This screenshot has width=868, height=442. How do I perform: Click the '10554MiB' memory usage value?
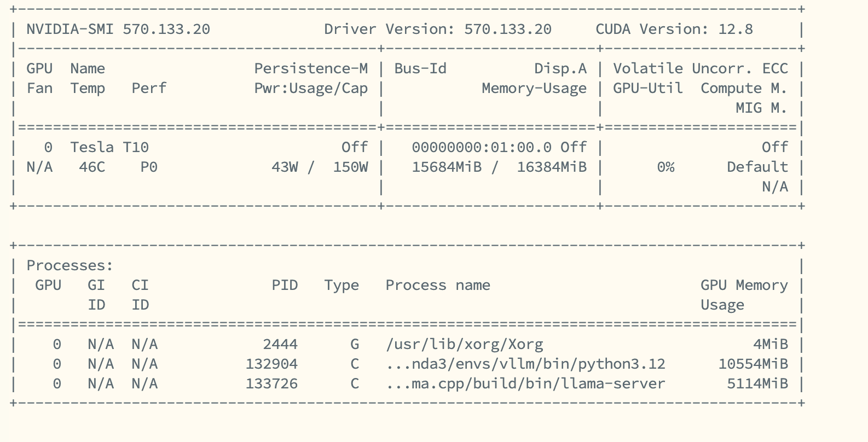coord(753,364)
